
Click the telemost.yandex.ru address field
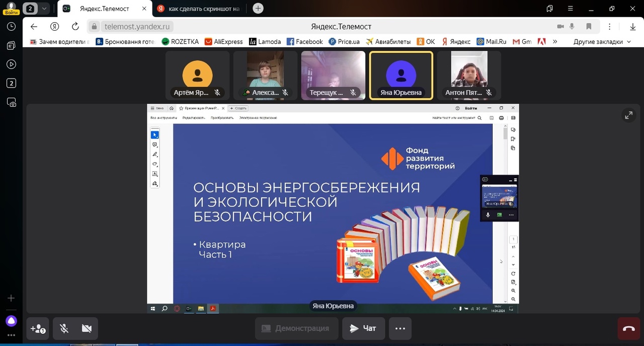pyautogui.click(x=137, y=27)
